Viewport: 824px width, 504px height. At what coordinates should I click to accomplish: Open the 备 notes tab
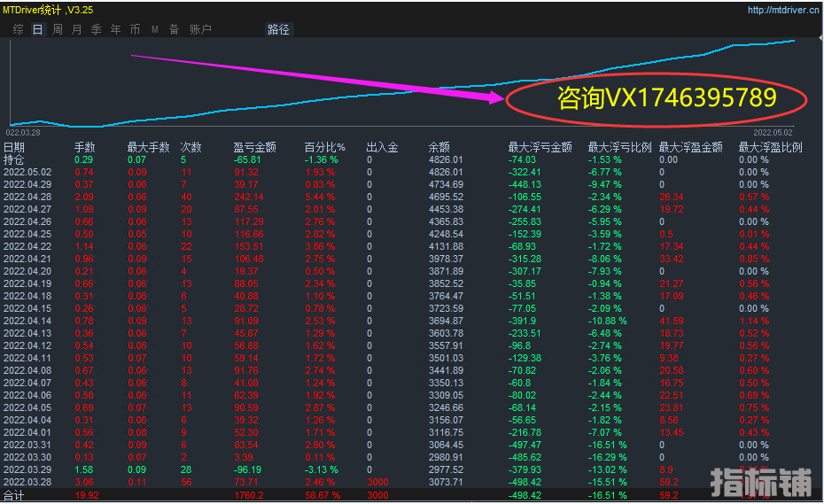[x=174, y=29]
